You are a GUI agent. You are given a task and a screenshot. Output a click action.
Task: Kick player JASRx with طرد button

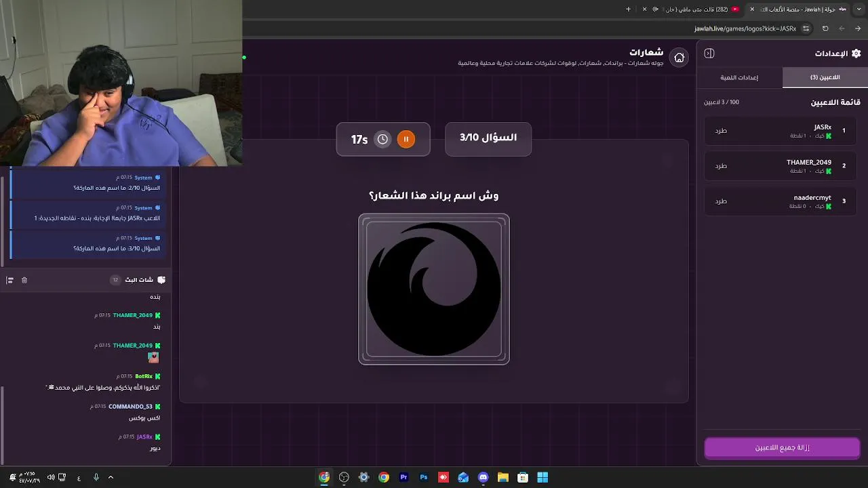click(721, 130)
